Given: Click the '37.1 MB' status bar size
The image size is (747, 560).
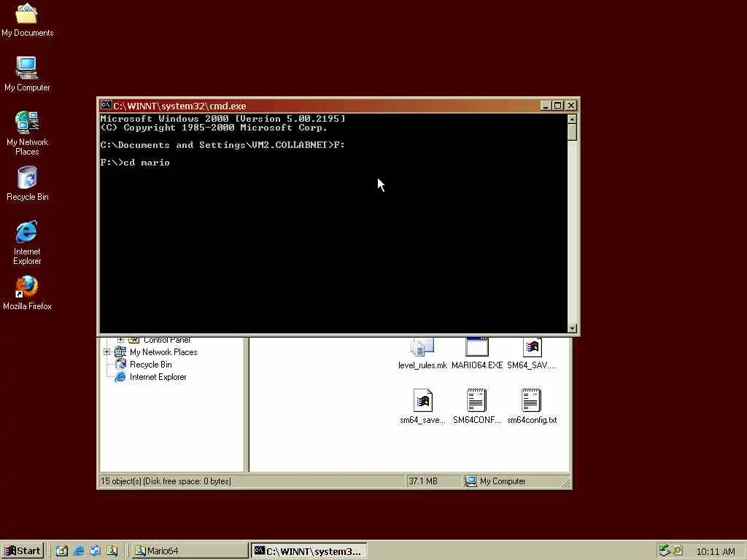Looking at the screenshot, I should coord(423,481).
